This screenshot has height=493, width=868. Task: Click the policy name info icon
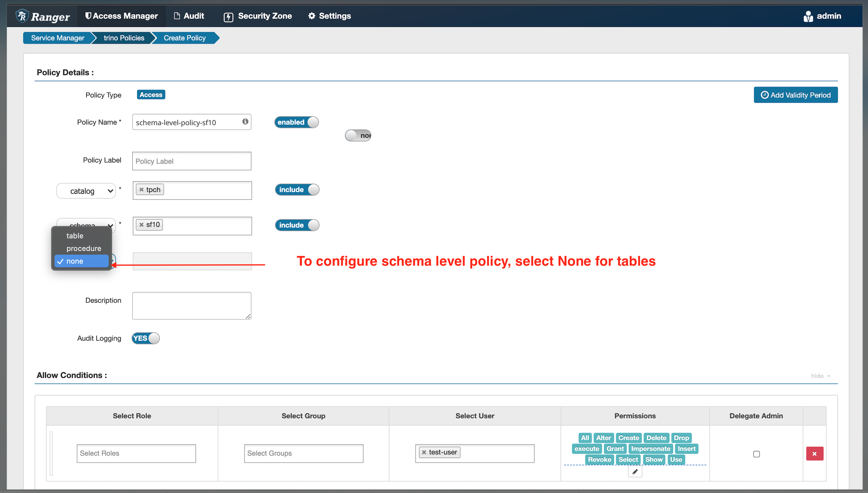pyautogui.click(x=245, y=122)
